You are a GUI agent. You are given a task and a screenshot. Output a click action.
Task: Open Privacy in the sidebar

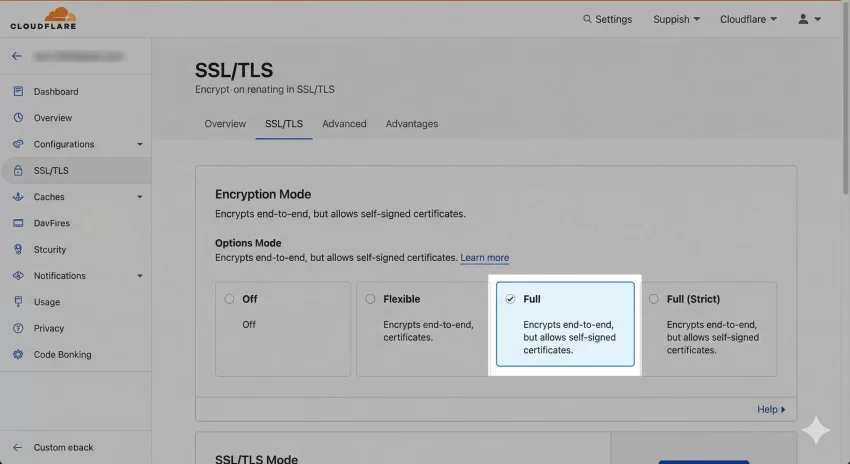click(x=49, y=328)
